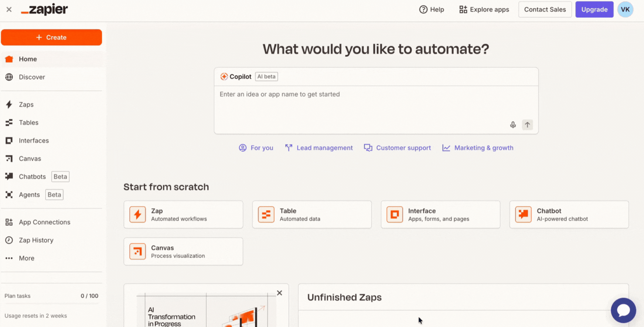Viewport: 644px width, 327px height.
Task: Create an AI-powered Chatbot card
Action: (569, 215)
